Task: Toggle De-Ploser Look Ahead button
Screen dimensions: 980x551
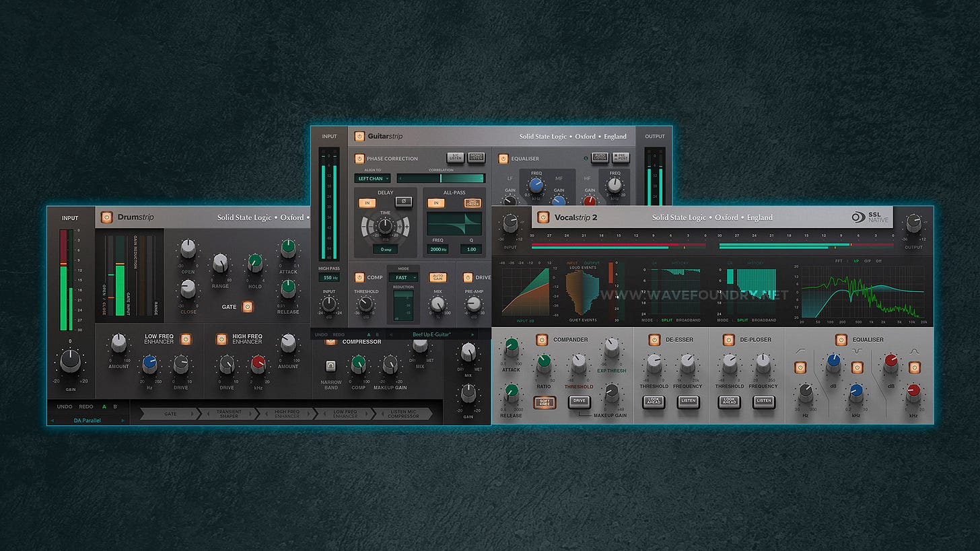Action: tap(730, 402)
